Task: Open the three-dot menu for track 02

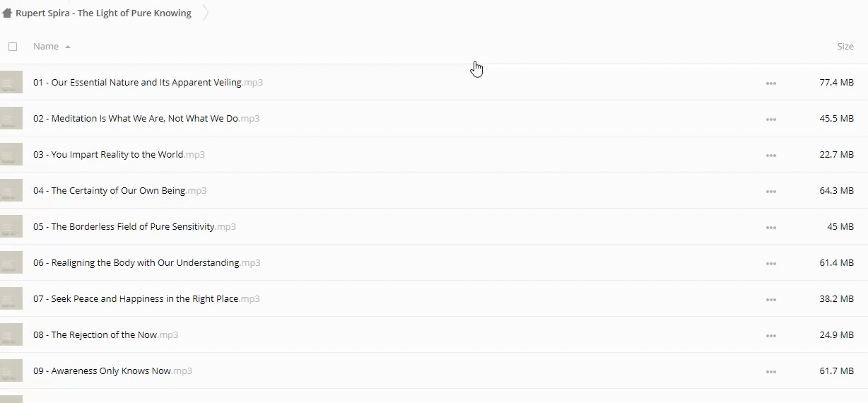Action: coord(770,119)
